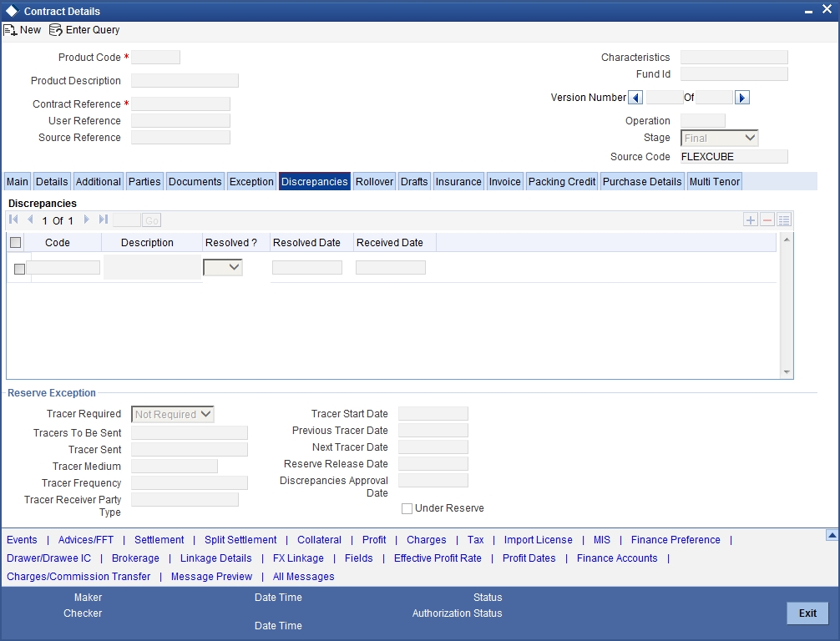Open the Events link
This screenshot has height=641, width=840.
[x=22, y=540]
